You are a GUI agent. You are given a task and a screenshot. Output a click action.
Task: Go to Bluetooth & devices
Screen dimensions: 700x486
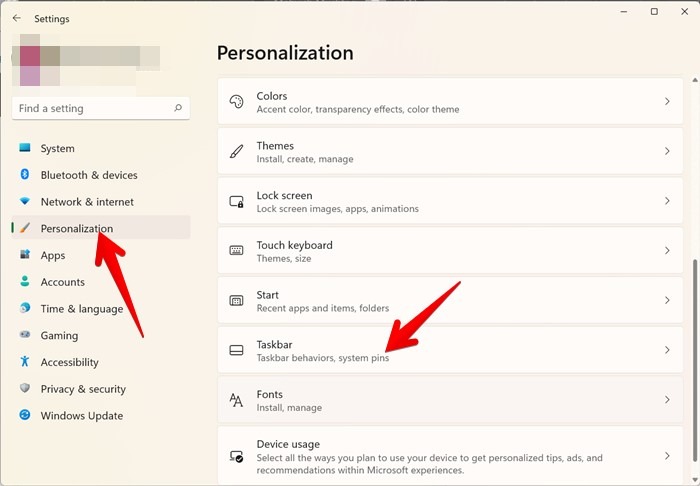tap(88, 175)
